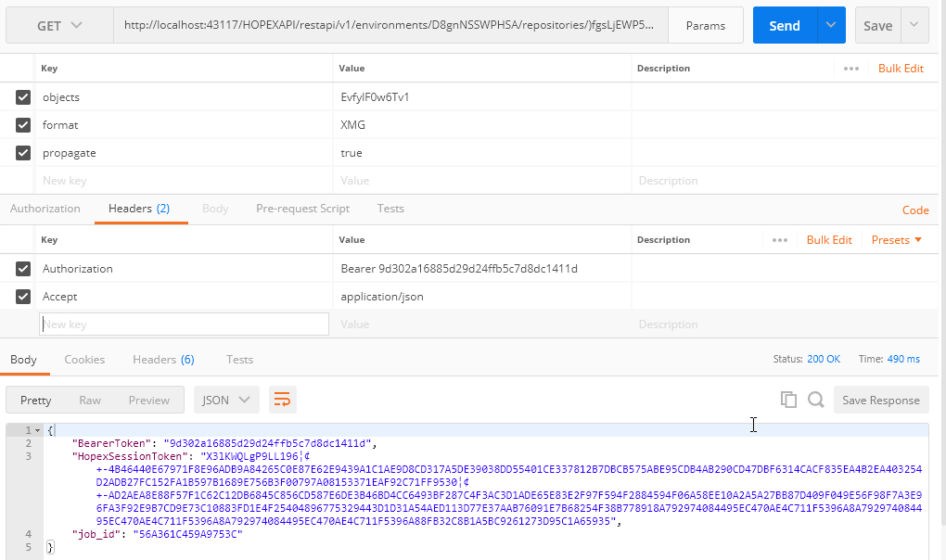This screenshot has width=946, height=560.
Task: Open the JSON format dropdown
Action: pos(226,401)
